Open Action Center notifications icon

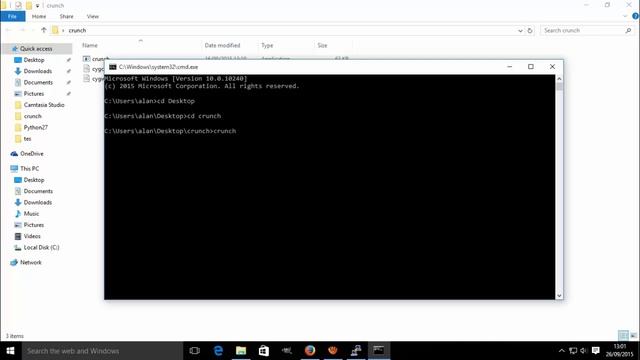pyautogui.click(x=596, y=351)
